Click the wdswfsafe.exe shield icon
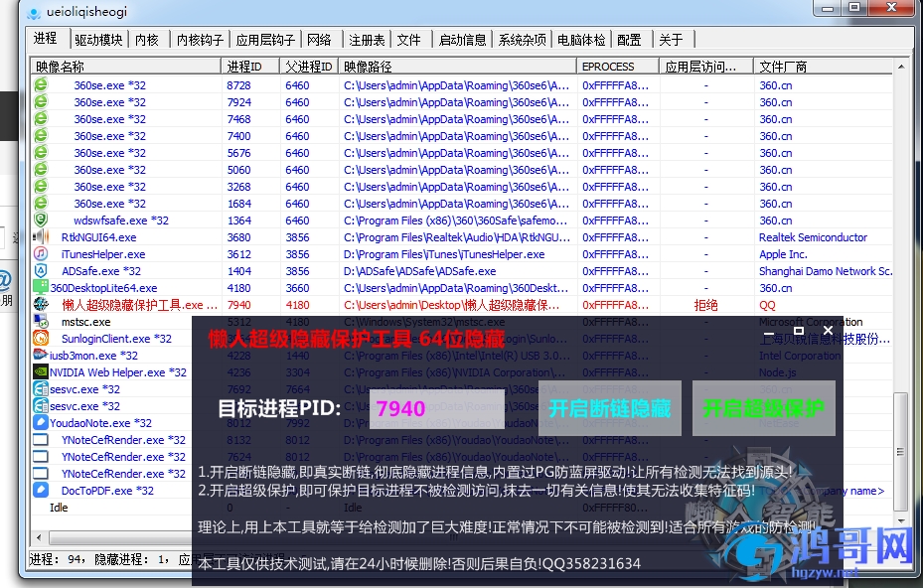The image size is (923, 588). tap(41, 220)
